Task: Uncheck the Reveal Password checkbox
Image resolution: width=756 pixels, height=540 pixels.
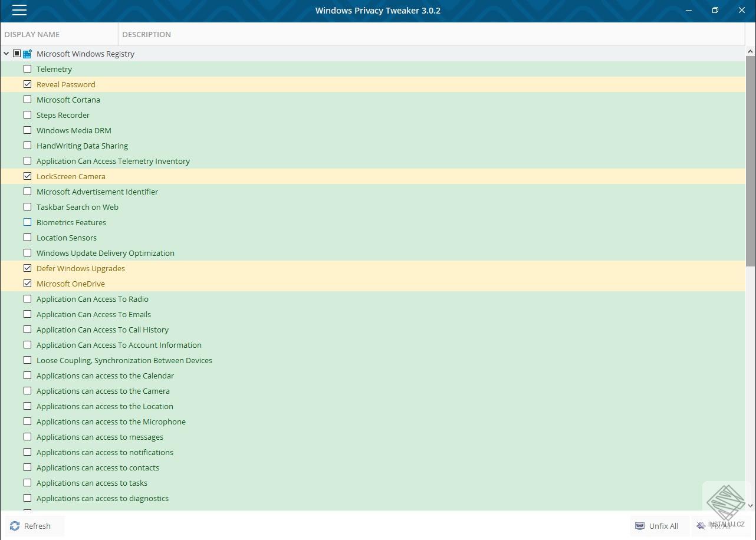Action: tap(27, 84)
